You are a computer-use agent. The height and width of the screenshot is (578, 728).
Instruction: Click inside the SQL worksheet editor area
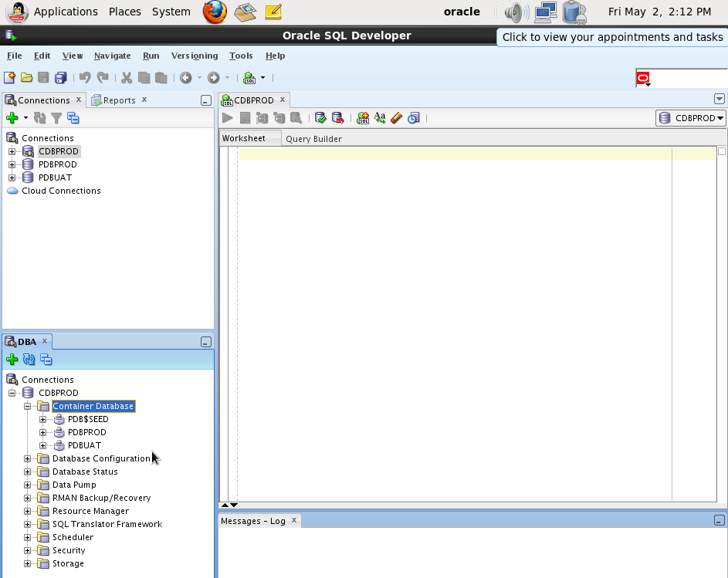pos(454,309)
